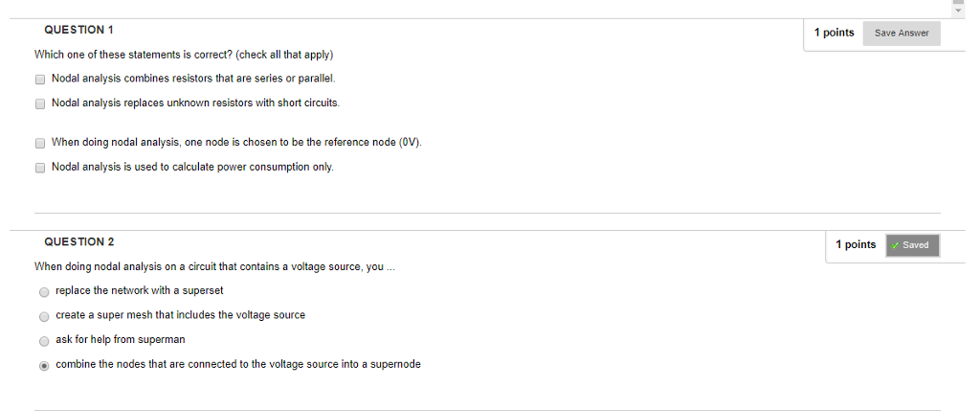Enable the 'reference node (0V)' checkbox
Viewport: 980px width, 411px height.
pos(40,143)
